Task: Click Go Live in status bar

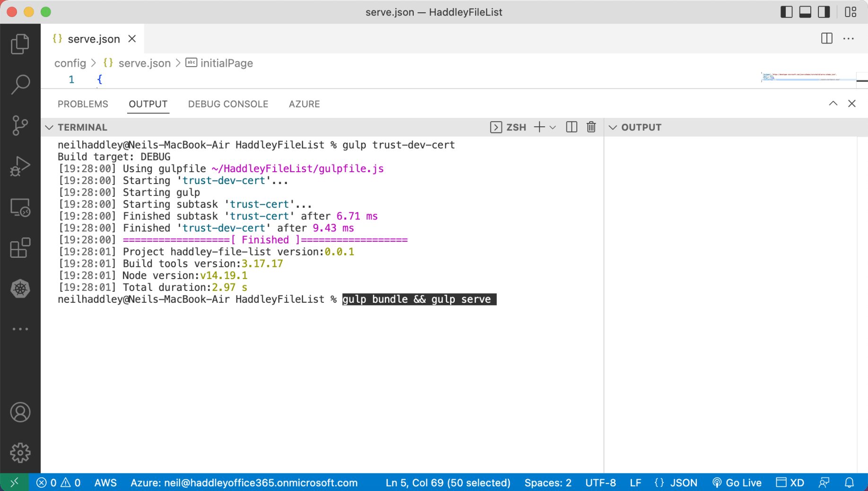Action: click(x=737, y=482)
